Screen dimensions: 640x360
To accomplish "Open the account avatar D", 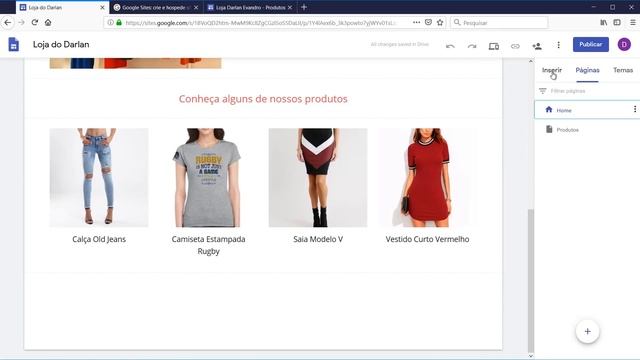I will [624, 44].
